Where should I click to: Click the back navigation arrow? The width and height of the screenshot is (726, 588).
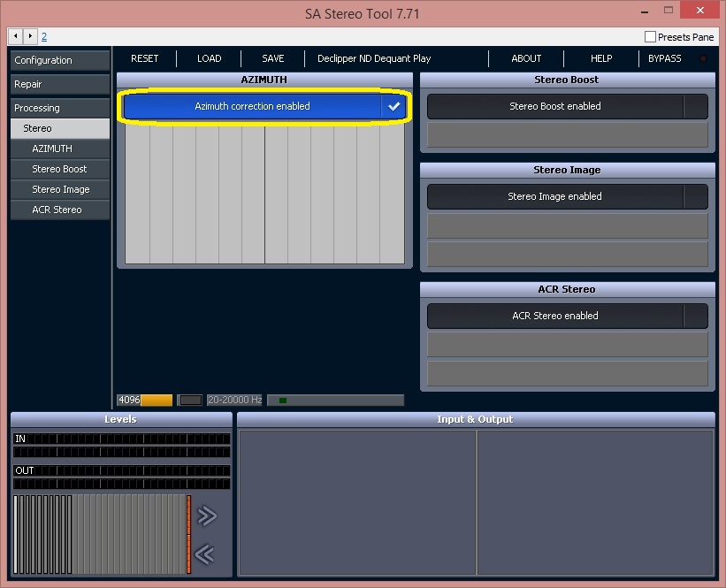coord(16,36)
